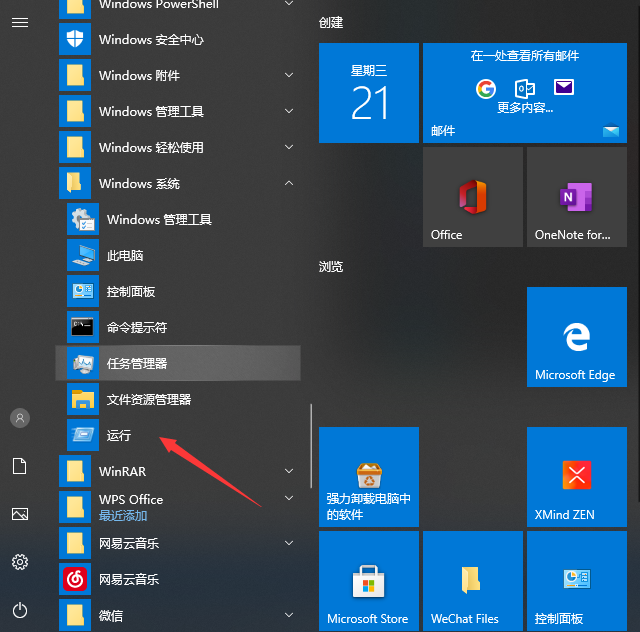
Task: Select 运行 from the app list
Action: pyautogui.click(x=119, y=436)
